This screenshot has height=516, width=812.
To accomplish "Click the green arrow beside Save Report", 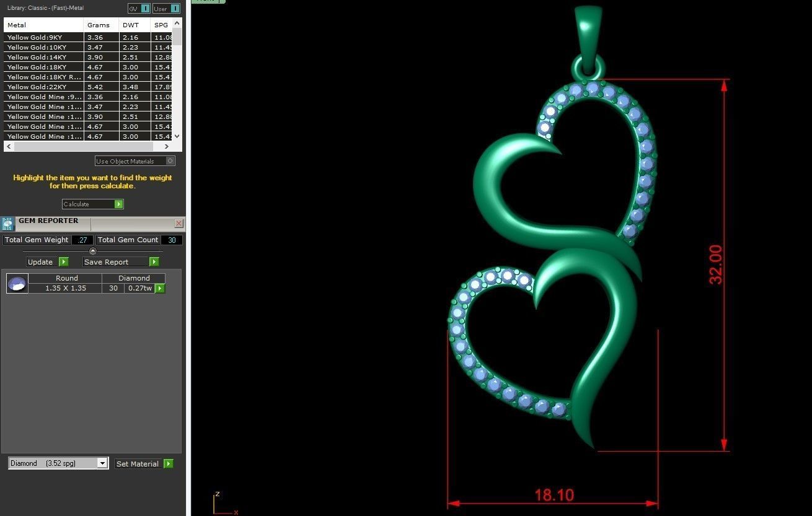I will coord(154,262).
